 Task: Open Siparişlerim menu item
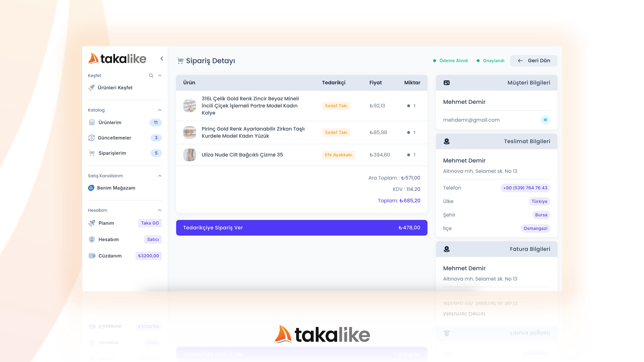(x=125, y=153)
